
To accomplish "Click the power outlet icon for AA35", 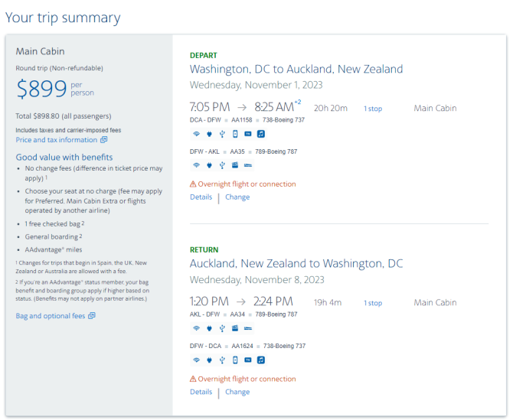I will [209, 165].
